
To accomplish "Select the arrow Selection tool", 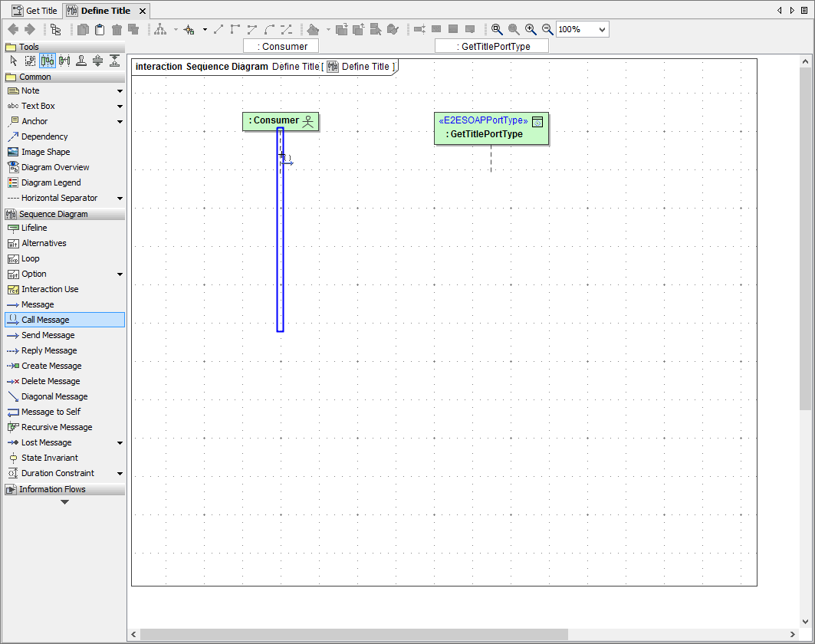I will (x=14, y=61).
